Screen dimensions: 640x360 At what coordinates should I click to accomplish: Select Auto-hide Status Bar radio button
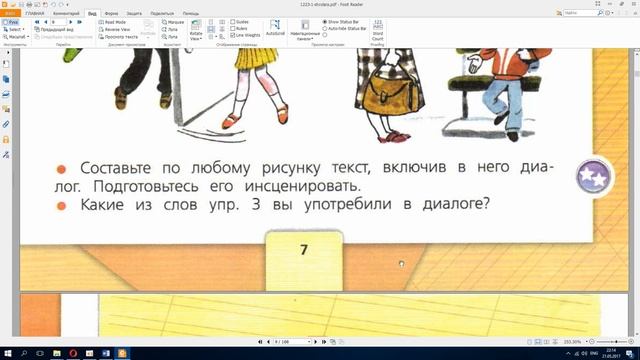(344, 29)
